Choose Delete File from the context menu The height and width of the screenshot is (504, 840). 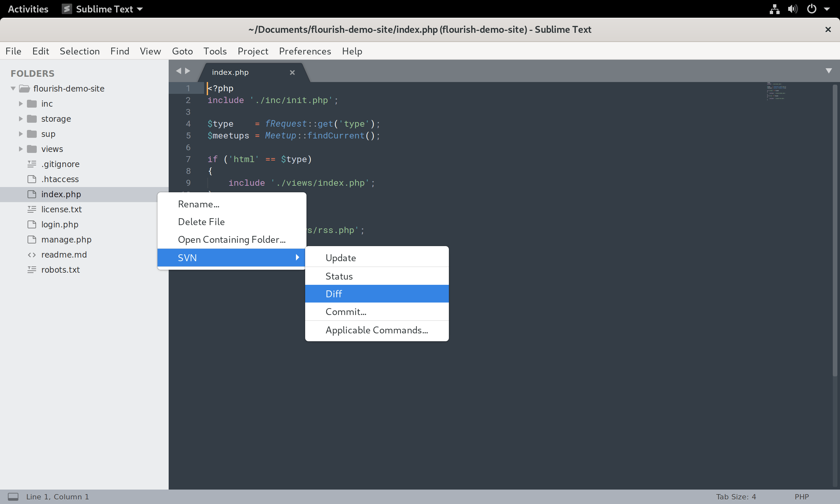(232, 222)
